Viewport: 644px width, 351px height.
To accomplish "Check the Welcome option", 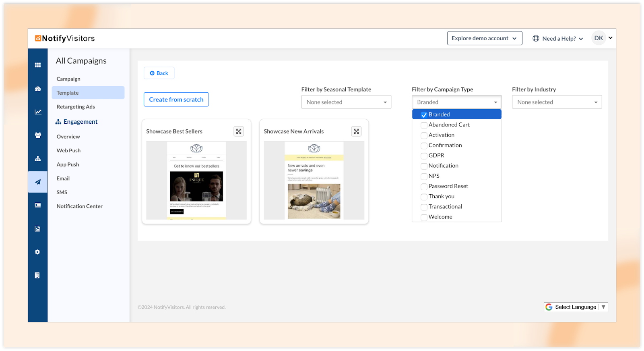I will 424,217.
